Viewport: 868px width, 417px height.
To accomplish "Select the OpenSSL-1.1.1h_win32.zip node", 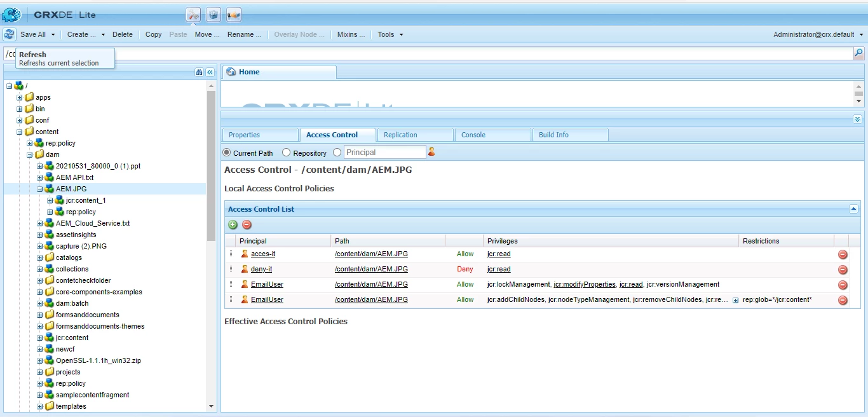I will (x=98, y=360).
